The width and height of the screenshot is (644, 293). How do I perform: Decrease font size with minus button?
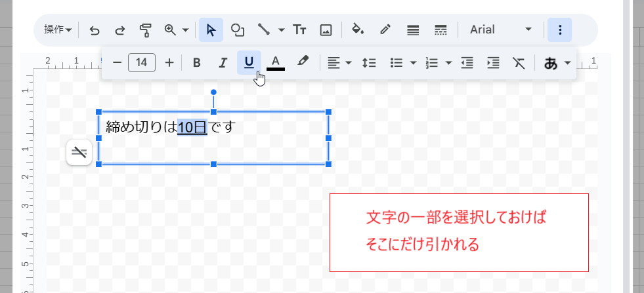[117, 62]
